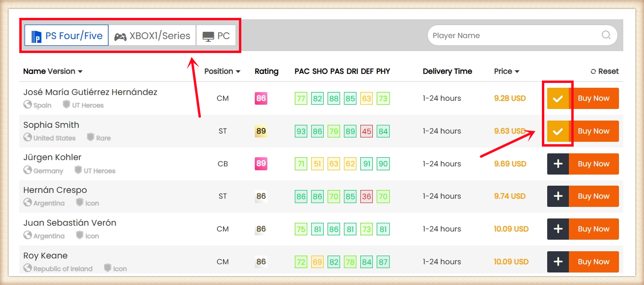
Task: Uncheck the Sophia Smith selection
Action: tap(558, 131)
